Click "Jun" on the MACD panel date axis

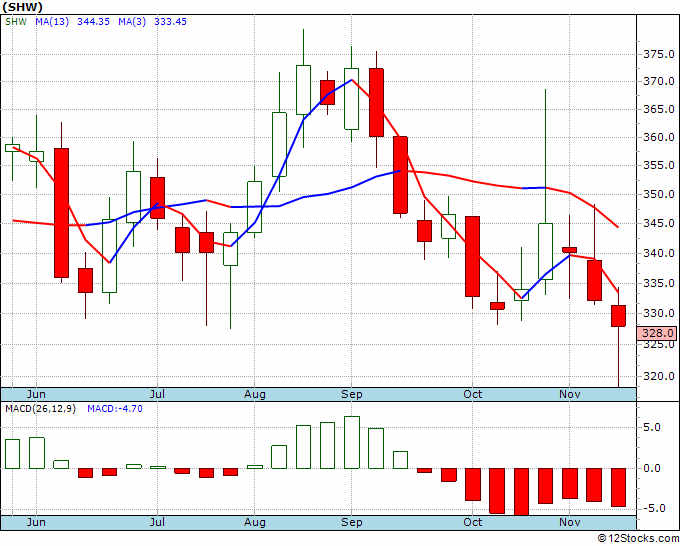[x=36, y=522]
